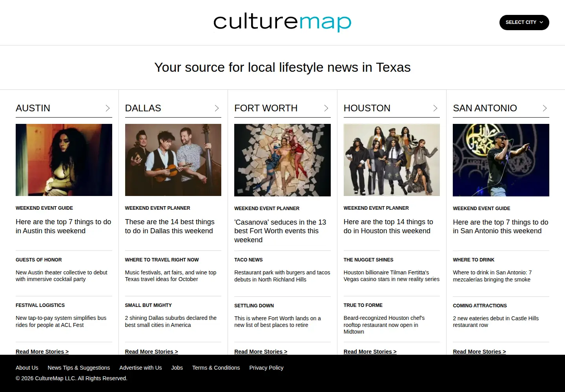Click the CultureMap logo
The image size is (565, 392).
[282, 23]
